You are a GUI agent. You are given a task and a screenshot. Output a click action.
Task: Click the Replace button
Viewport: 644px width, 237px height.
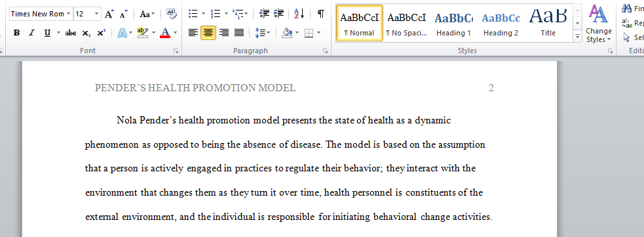[632, 23]
